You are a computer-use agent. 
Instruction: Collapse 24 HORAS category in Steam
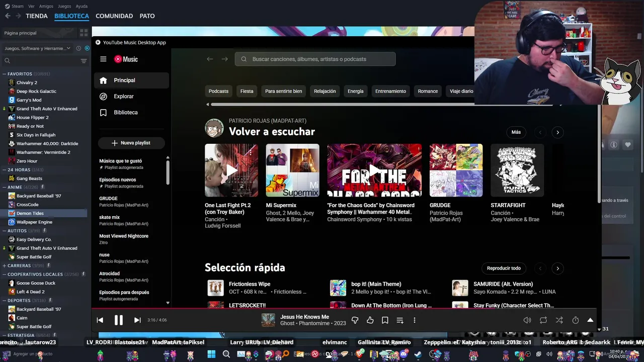pyautogui.click(x=5, y=170)
